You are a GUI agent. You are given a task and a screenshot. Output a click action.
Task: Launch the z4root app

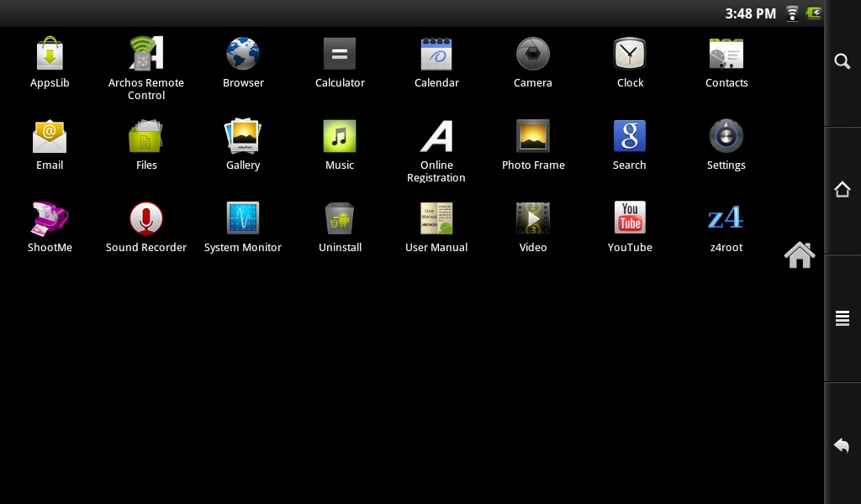(726, 218)
